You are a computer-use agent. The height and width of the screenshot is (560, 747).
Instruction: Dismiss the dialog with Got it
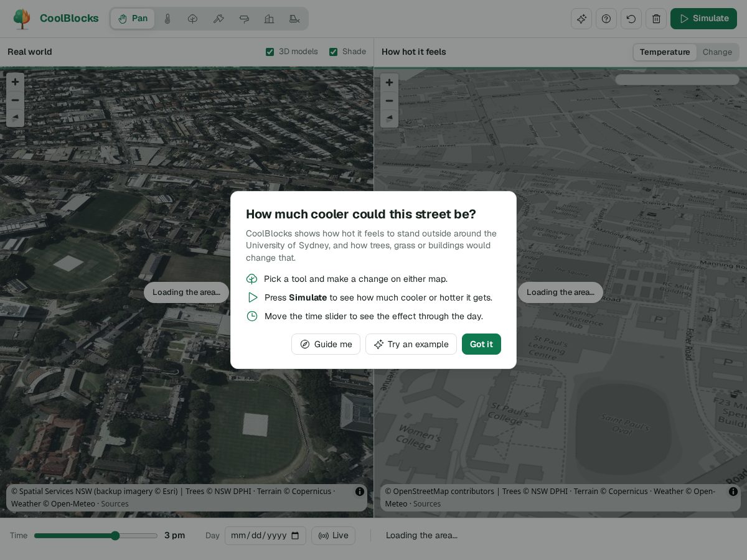pyautogui.click(x=481, y=344)
